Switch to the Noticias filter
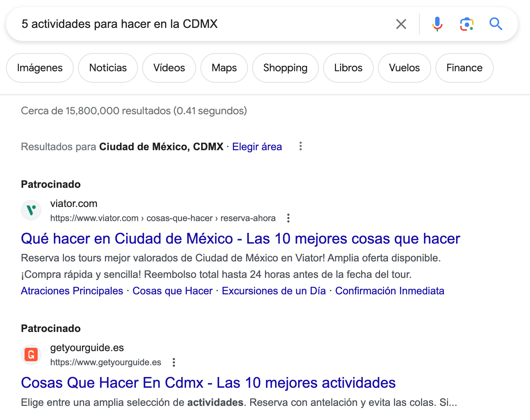530x420 pixels. 108,68
